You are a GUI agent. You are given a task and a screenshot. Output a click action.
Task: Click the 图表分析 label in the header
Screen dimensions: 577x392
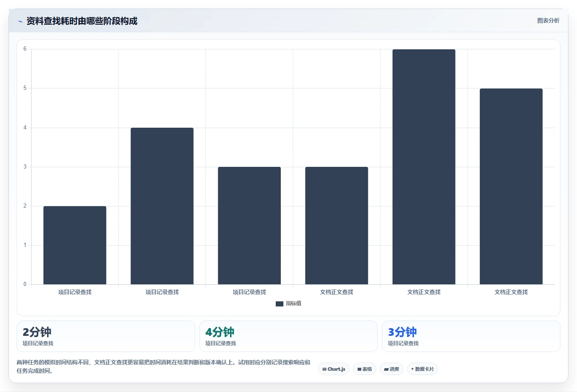click(548, 20)
